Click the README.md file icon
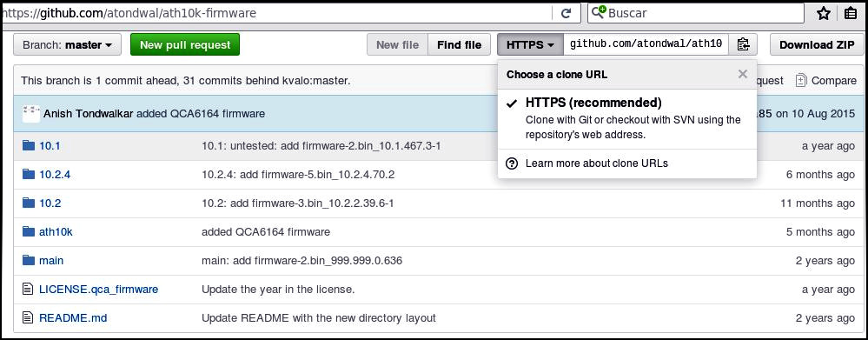Screen dimensions: 868x340 28,318
